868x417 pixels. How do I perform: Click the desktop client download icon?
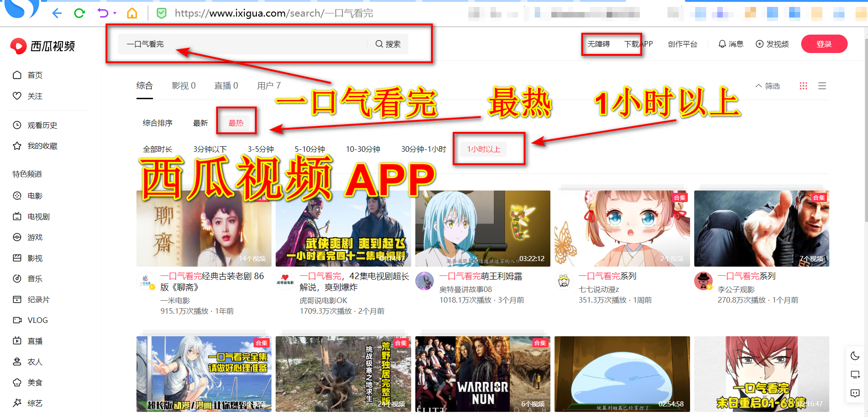coord(855,375)
